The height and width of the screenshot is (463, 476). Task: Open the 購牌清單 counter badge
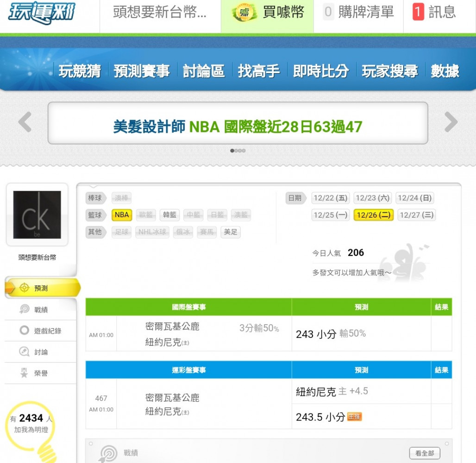pos(328,12)
